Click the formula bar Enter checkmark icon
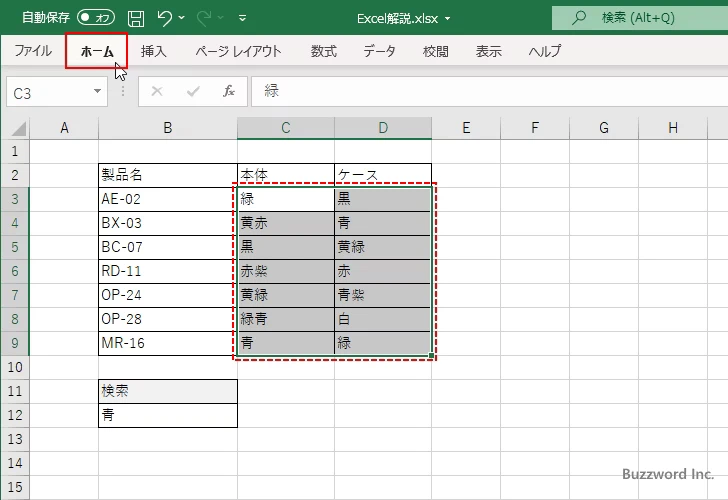 coord(193,91)
